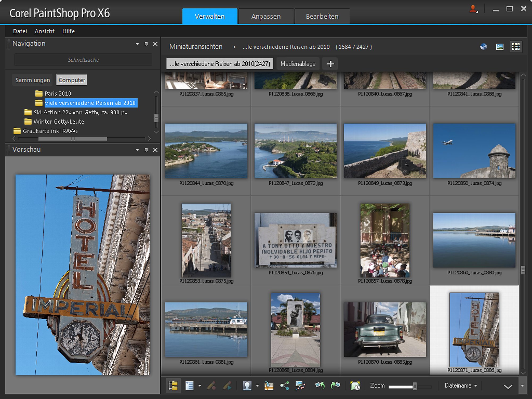This screenshot has height=399, width=532.
Task: Open the Dateiname sort dropdown
Action: coord(460,385)
